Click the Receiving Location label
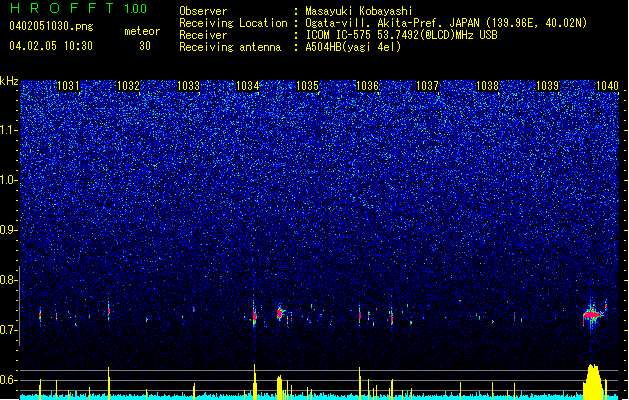 (233, 23)
